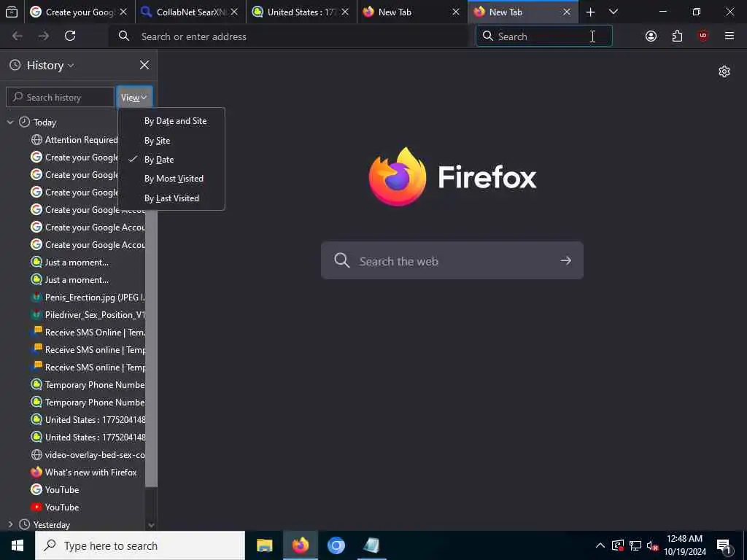Close the Create your Google tab
Screen dimensions: 747x560
point(123,12)
